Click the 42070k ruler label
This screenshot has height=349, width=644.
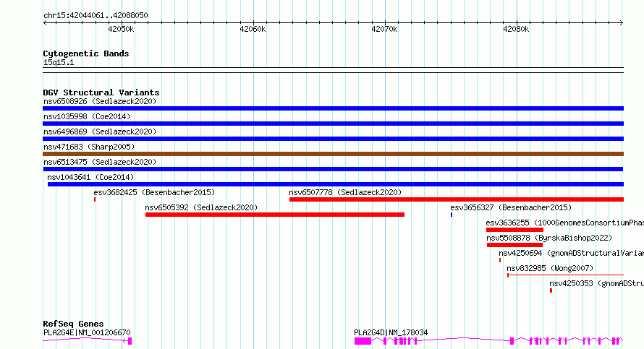click(384, 30)
